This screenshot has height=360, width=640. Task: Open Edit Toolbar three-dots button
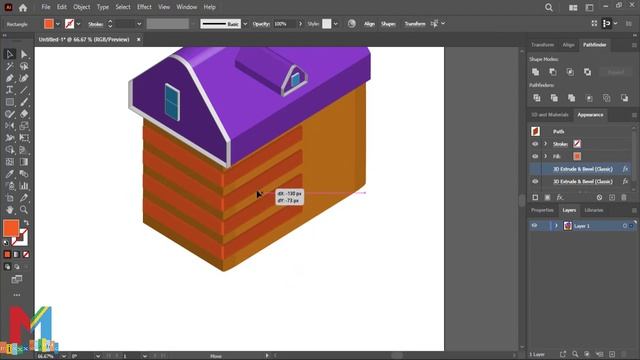click(x=17, y=295)
